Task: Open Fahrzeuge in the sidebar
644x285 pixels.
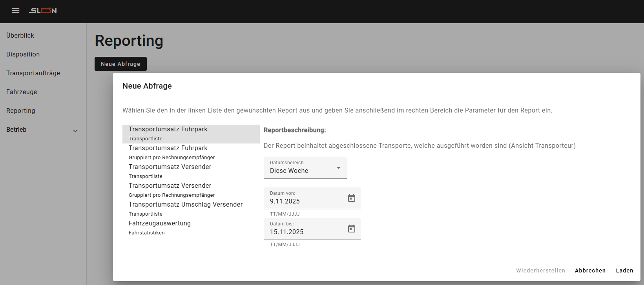Action: [x=22, y=92]
